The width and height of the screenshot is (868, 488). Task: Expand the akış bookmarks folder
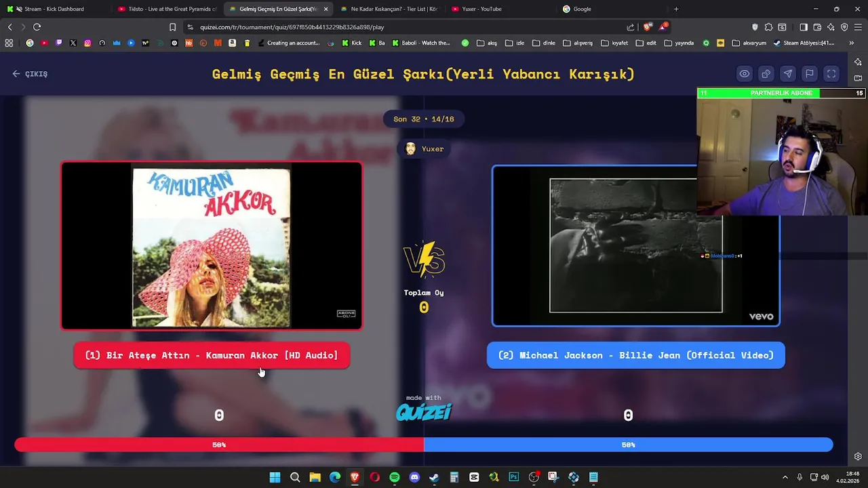pos(487,43)
